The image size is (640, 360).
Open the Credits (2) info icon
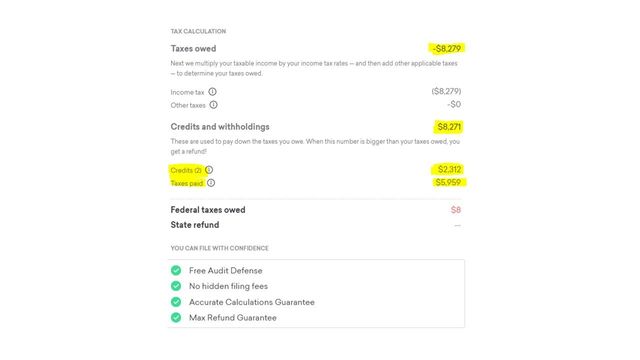(209, 170)
